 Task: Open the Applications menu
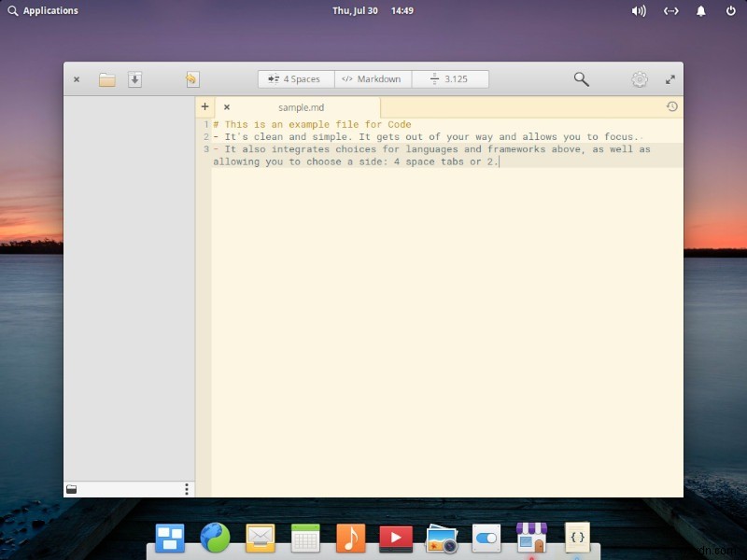point(43,10)
